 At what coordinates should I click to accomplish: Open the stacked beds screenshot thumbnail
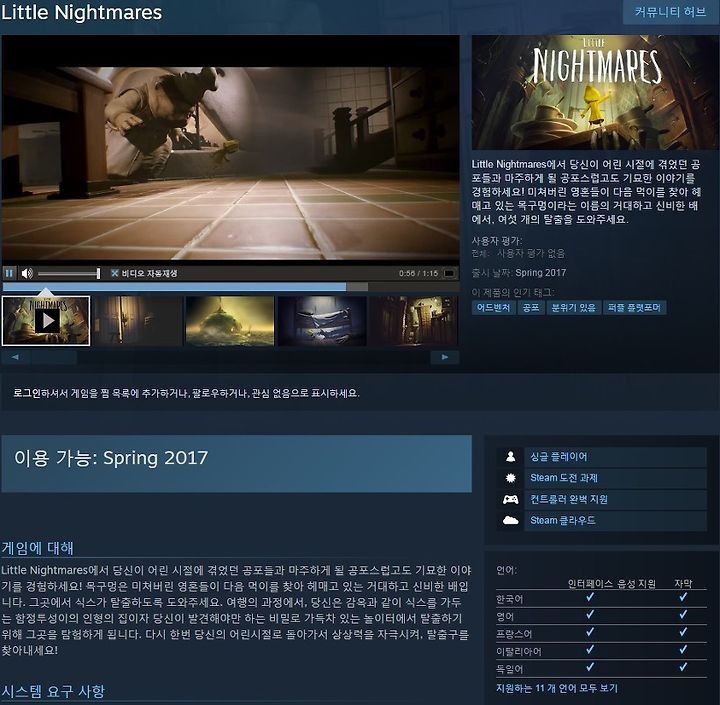[322, 321]
